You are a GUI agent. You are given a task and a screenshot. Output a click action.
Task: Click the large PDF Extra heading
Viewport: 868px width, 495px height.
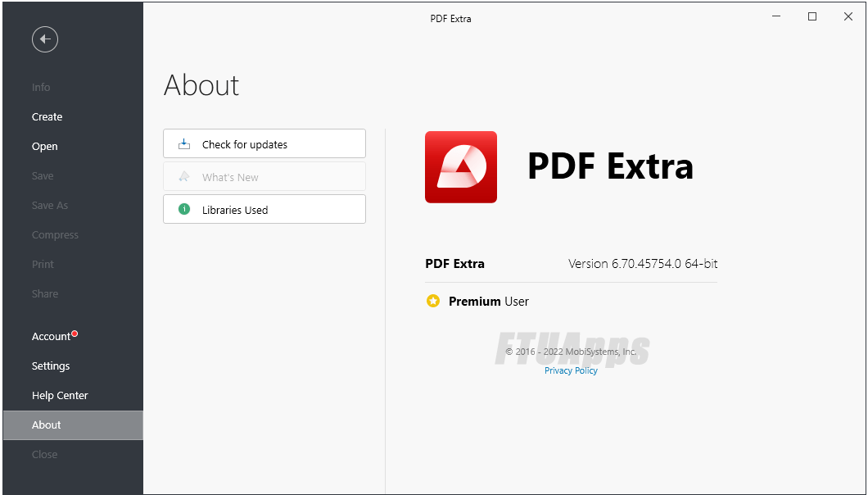[610, 166]
